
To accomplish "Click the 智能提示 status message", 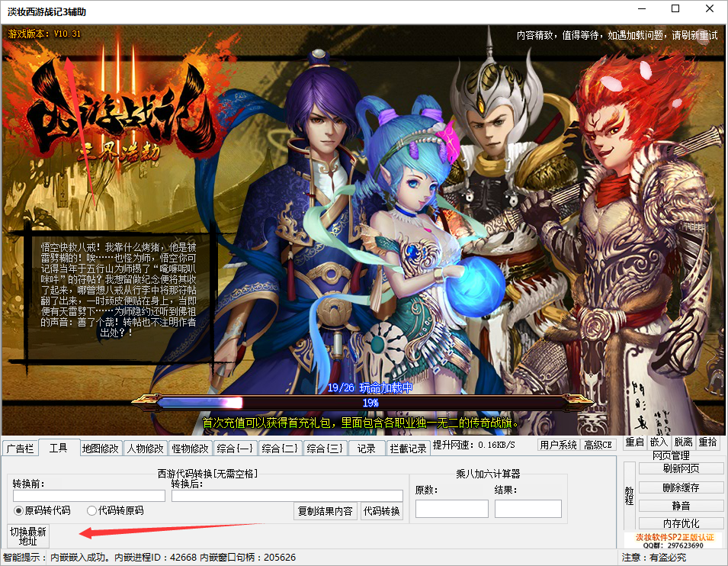I will tap(149, 557).
